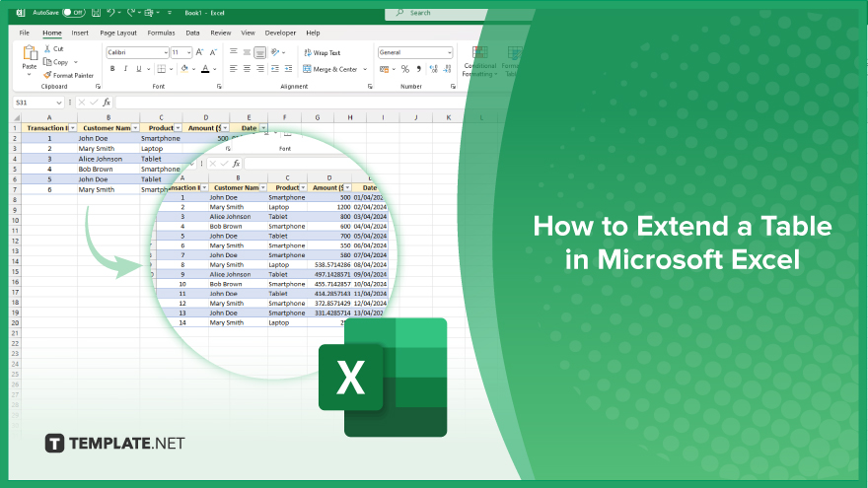Toggle Underline formatting

tap(139, 69)
